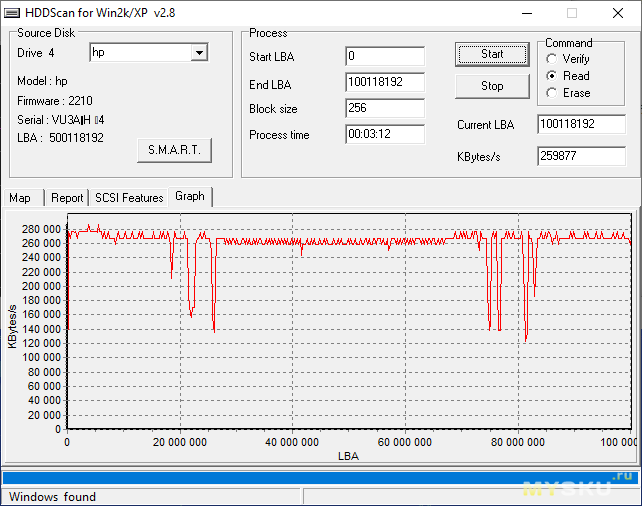Click the Start LBA input field

pyautogui.click(x=384, y=57)
